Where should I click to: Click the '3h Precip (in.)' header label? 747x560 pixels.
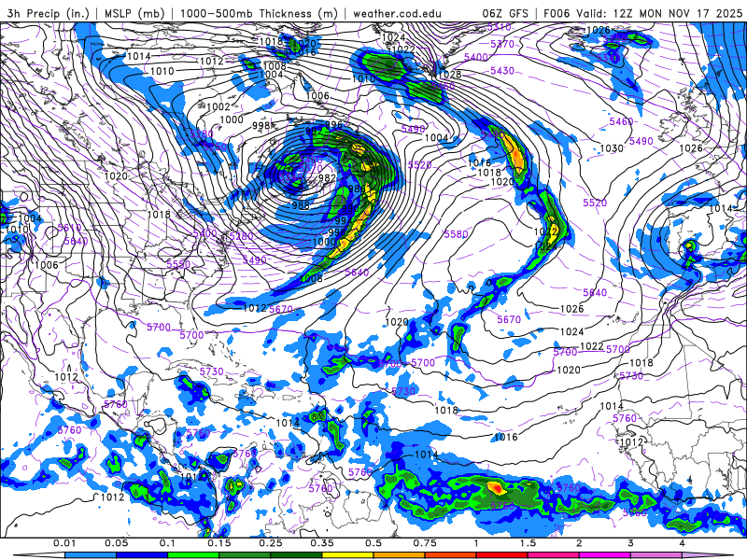[x=49, y=13]
